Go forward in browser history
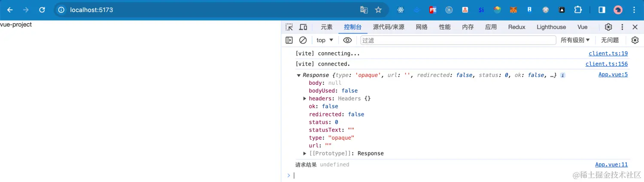 tap(26, 10)
